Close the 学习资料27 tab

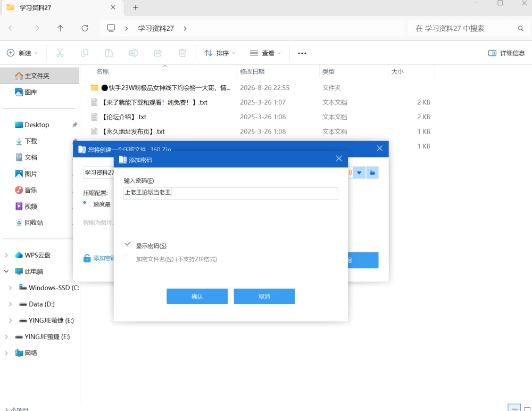coord(113,7)
